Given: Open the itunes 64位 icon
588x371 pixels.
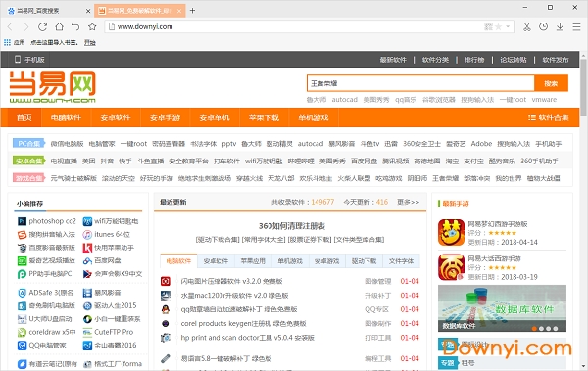Looking at the screenshot, I should coord(87,235).
